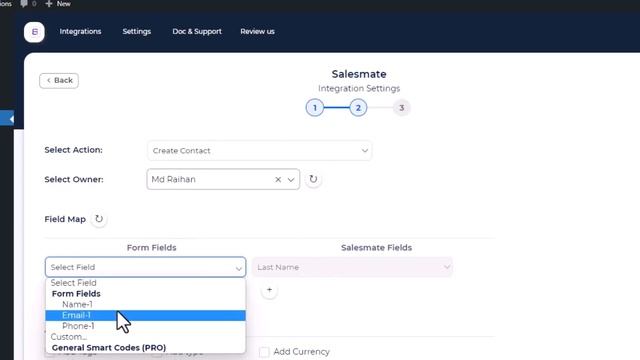Select Email-1 from the dropdown list
Screen dimensions: 640x360
pos(145,315)
